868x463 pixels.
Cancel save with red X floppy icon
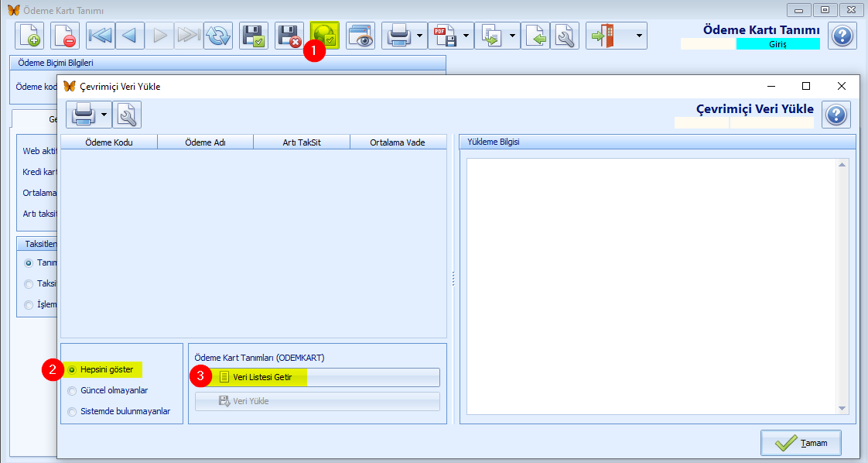pyautogui.click(x=289, y=36)
